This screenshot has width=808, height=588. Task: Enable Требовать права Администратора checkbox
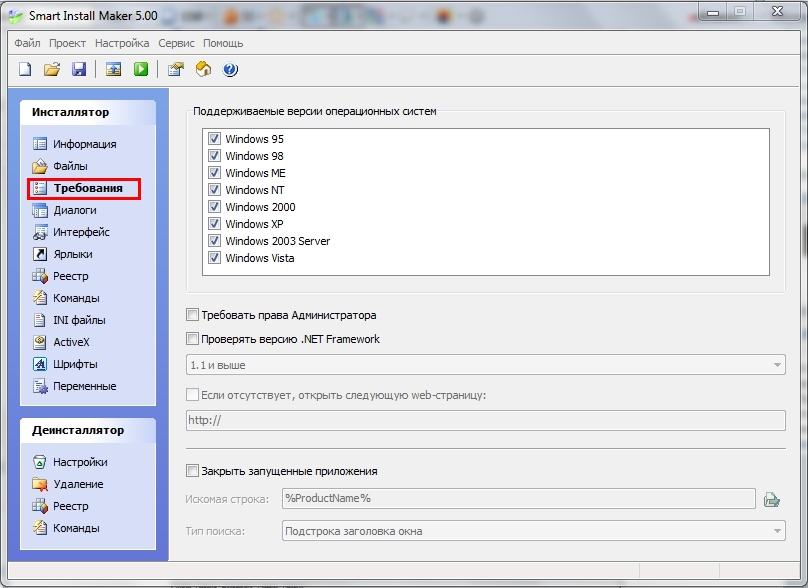point(192,314)
